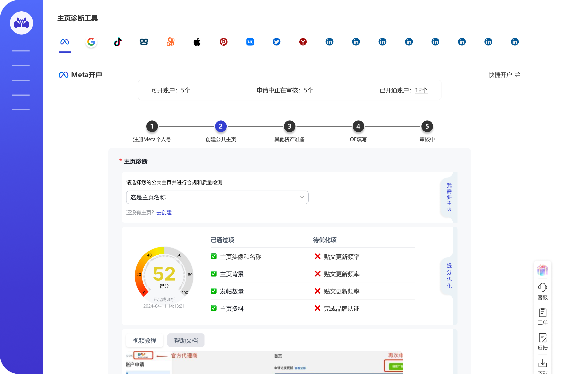The image size is (588, 374).
Task: Click the Twitter bird icon
Action: point(276,42)
